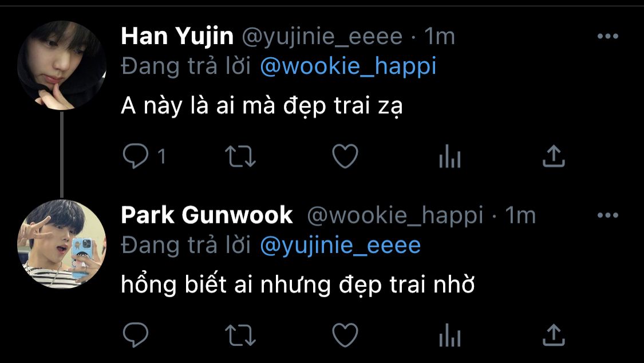Screen dimensions: 644x363
Task: Like Han Yujin's tweet
Action: pyautogui.click(x=345, y=156)
